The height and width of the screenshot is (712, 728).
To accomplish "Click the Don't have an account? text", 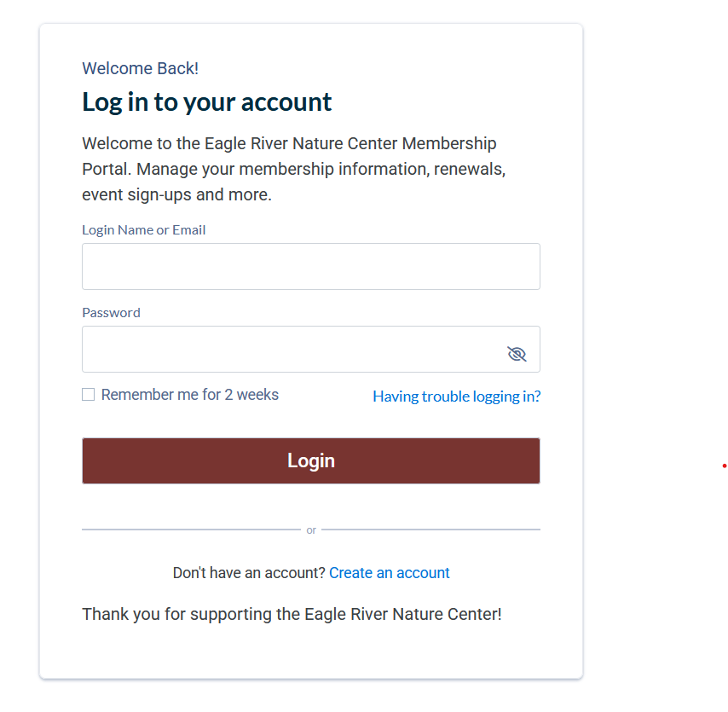I will 249,573.
